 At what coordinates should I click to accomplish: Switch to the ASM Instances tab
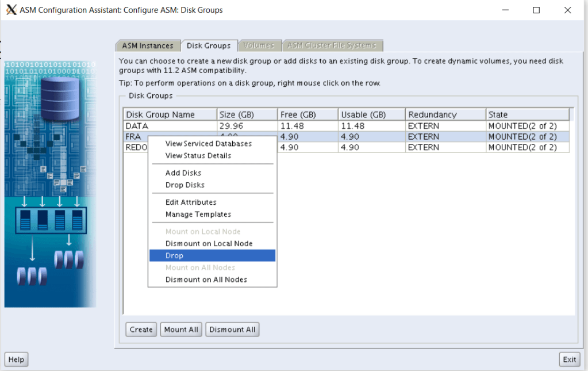tap(147, 46)
